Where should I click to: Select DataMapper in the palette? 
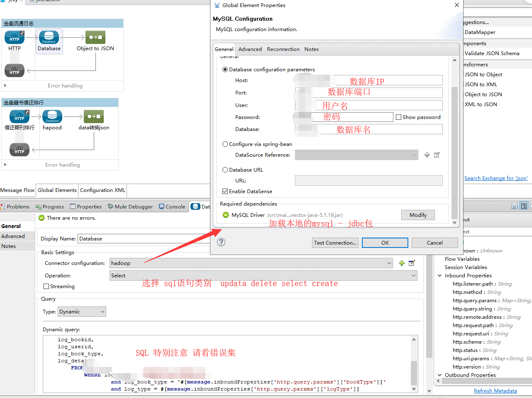pos(480,32)
